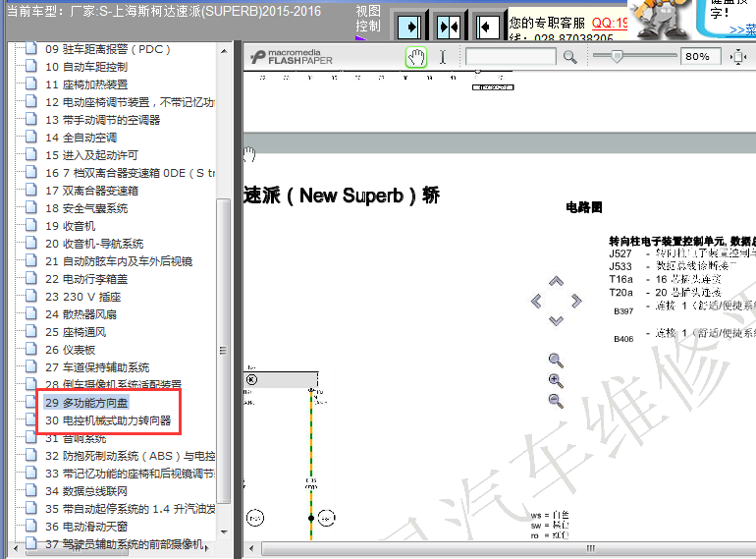Click the view control center-arrows button
Screen dimensions: 756x559
(x=449, y=27)
